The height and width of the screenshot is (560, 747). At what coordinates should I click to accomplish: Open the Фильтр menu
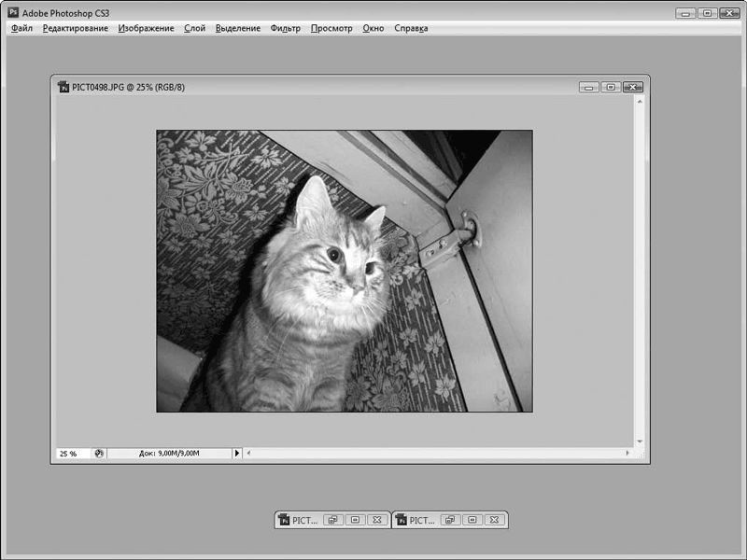pos(285,29)
